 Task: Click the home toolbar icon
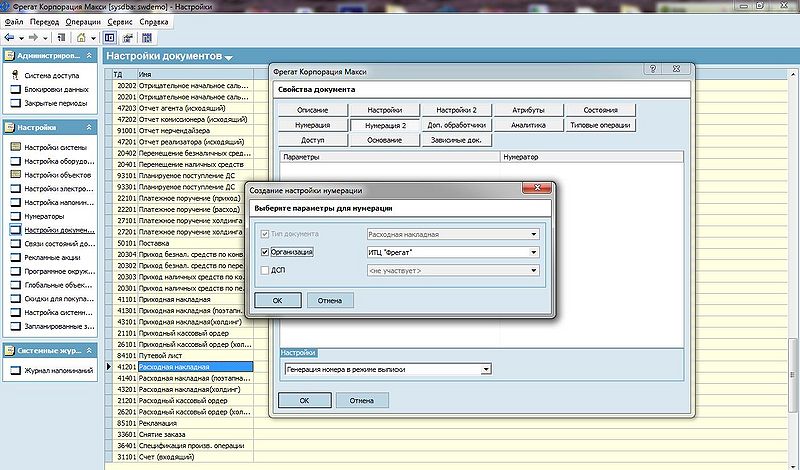[x=81, y=38]
